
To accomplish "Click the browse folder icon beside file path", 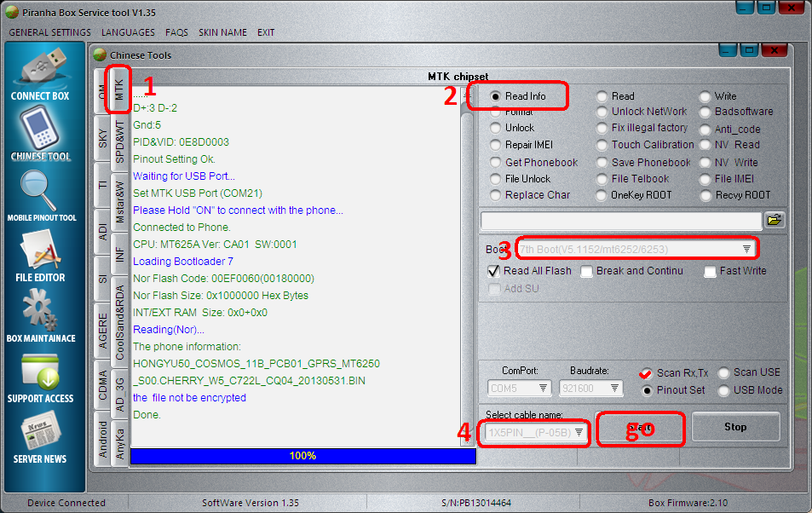I will tap(774, 220).
